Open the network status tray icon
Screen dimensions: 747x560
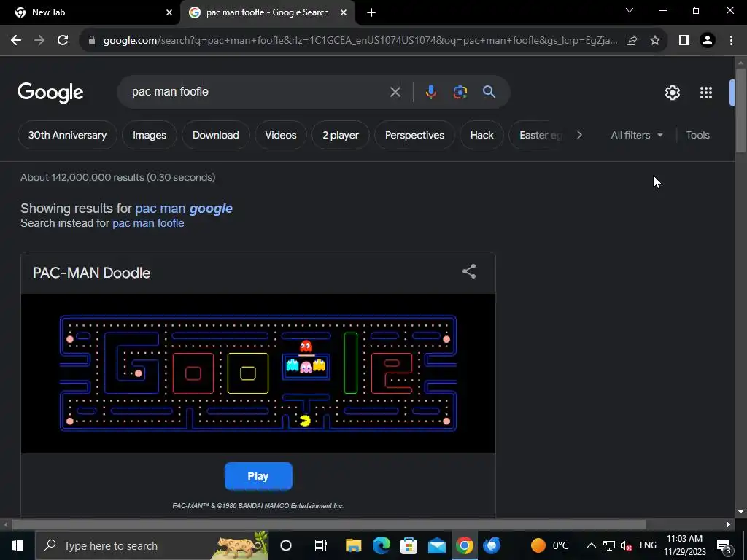[609, 545]
